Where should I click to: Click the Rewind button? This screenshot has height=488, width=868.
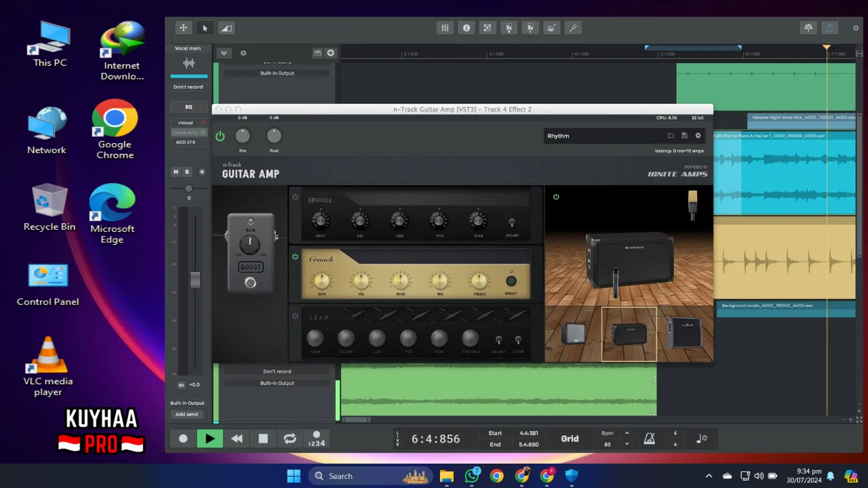[x=237, y=439]
